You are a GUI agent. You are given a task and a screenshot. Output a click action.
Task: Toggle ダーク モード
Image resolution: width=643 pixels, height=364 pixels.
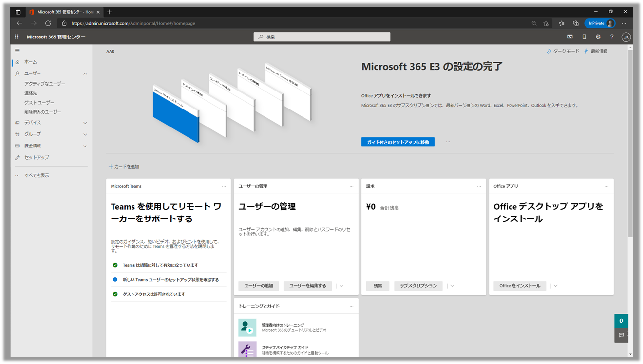pos(563,51)
